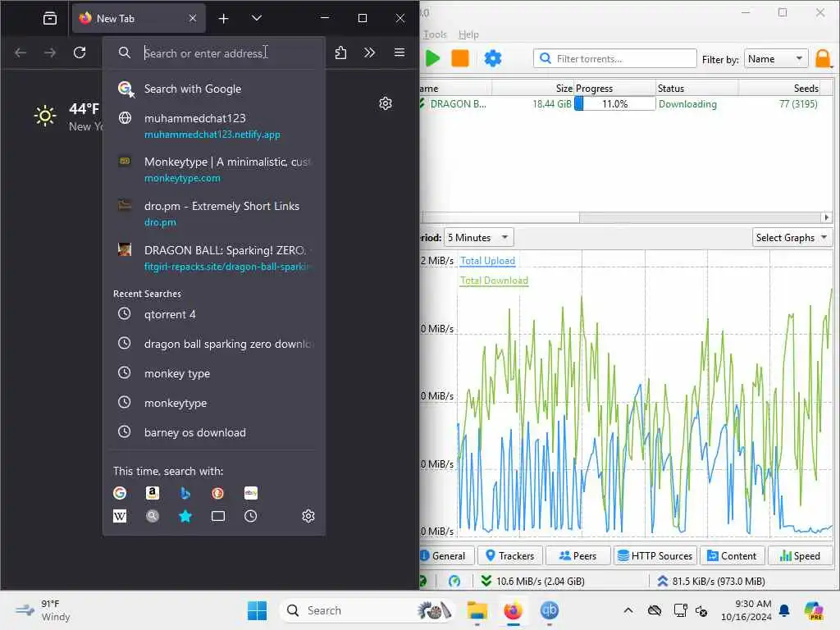Sort torrents by Seeds column
Viewport: 840px width, 630px height.
(x=786, y=88)
